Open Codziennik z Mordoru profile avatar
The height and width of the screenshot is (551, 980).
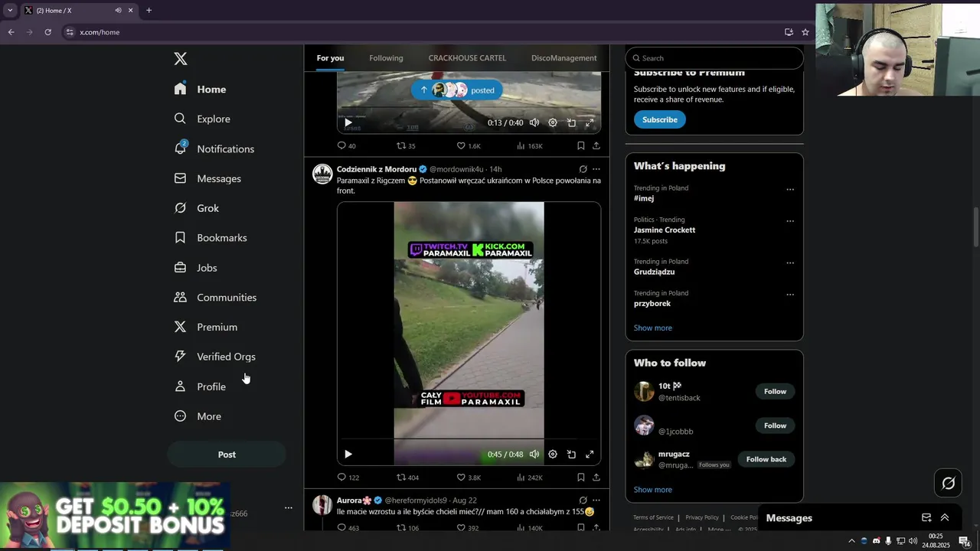[x=322, y=174]
